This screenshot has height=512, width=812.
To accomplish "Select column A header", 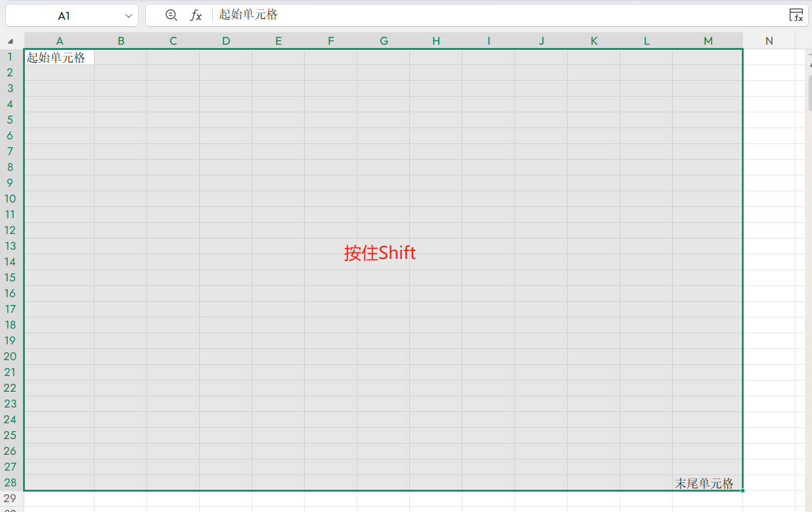I will click(x=59, y=41).
